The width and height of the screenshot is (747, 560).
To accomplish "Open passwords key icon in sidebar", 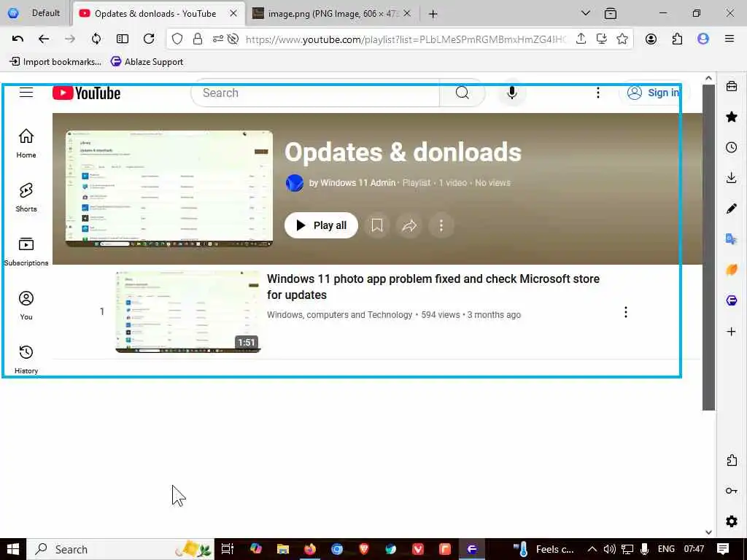I will point(731,491).
